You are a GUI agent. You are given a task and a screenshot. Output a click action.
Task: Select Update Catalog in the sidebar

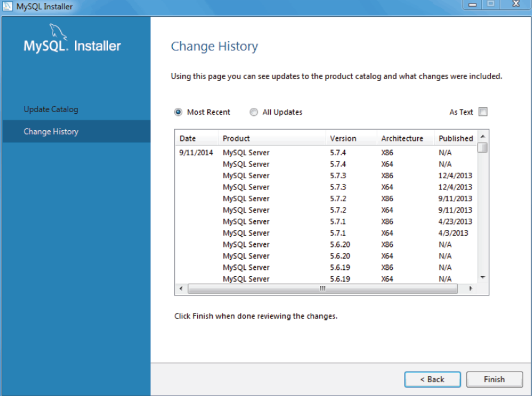[x=51, y=109]
